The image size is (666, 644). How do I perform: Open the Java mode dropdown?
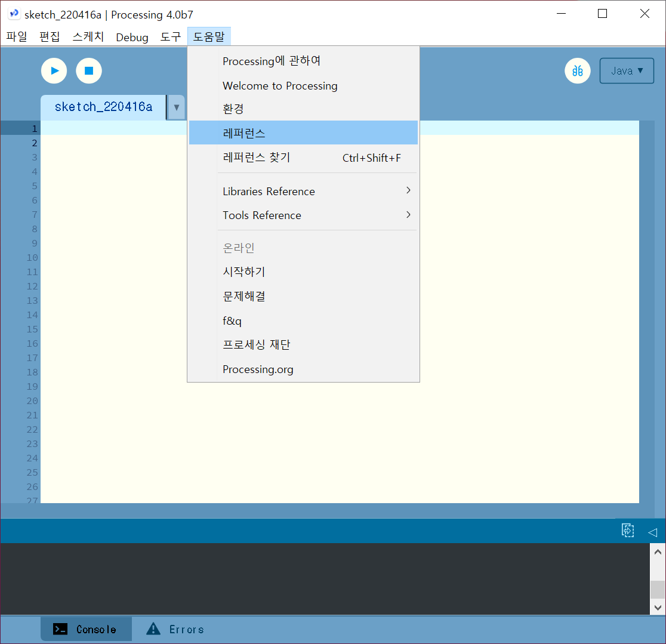tap(627, 70)
